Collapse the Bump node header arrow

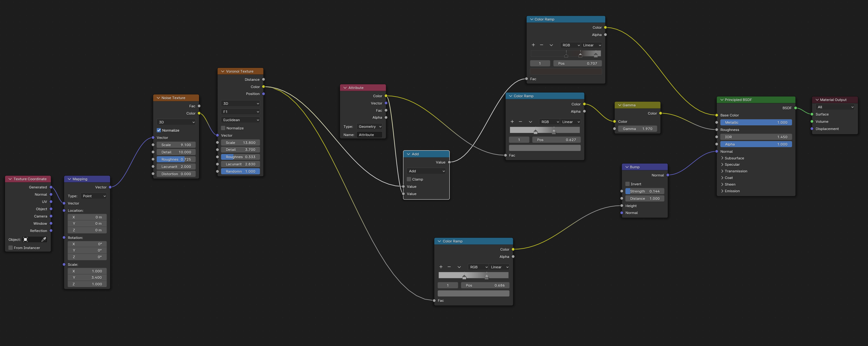click(x=627, y=167)
